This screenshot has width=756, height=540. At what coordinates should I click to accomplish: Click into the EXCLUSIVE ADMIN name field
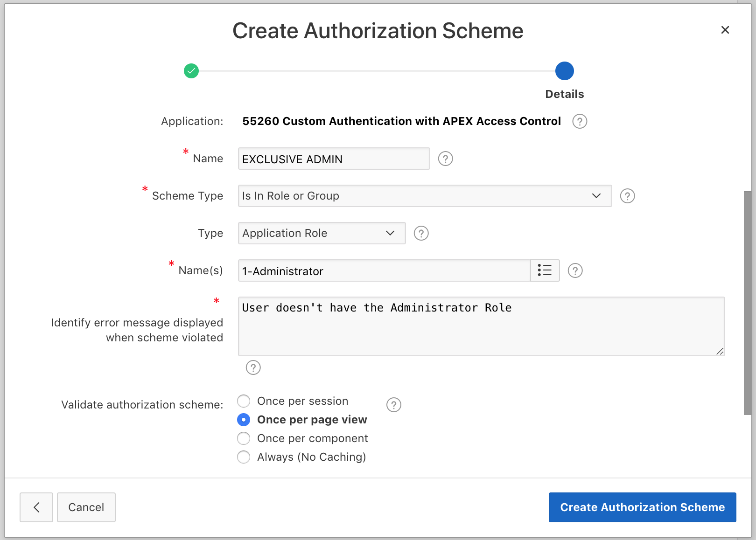[333, 159]
